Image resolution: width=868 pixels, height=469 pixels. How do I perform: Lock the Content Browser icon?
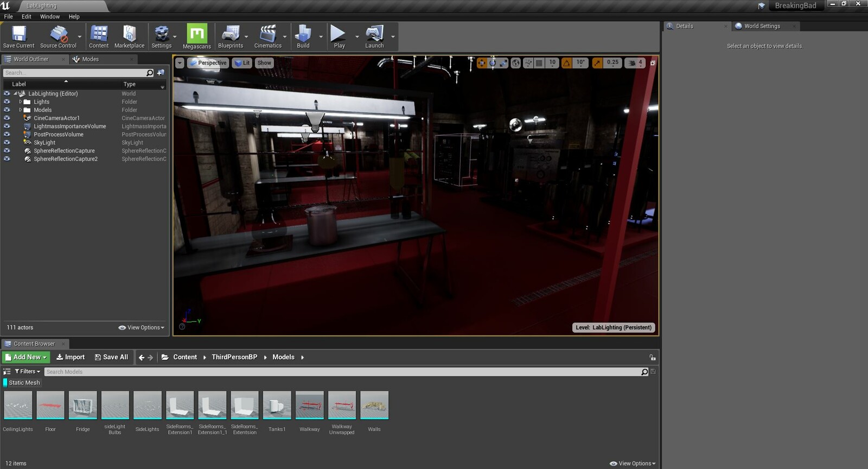[653, 357]
